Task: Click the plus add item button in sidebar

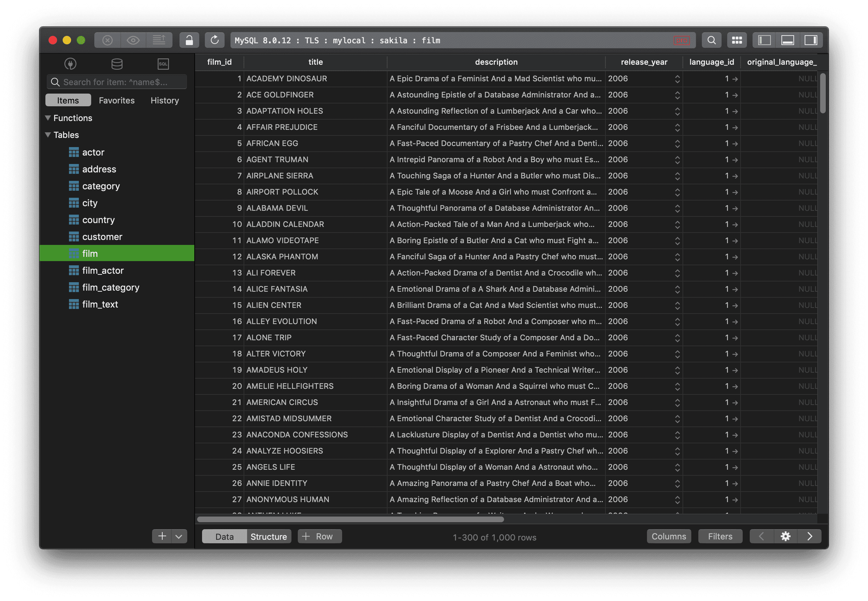Action: pos(162,536)
